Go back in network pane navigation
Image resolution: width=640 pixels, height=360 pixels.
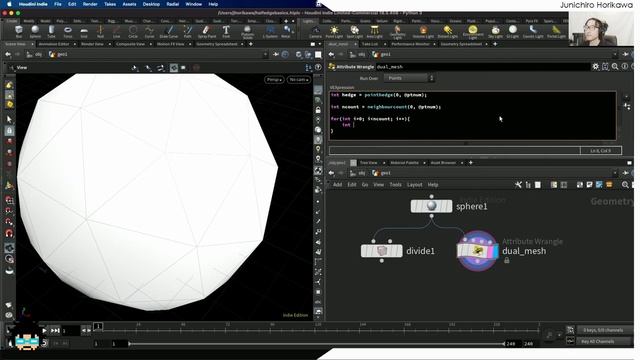click(331, 173)
